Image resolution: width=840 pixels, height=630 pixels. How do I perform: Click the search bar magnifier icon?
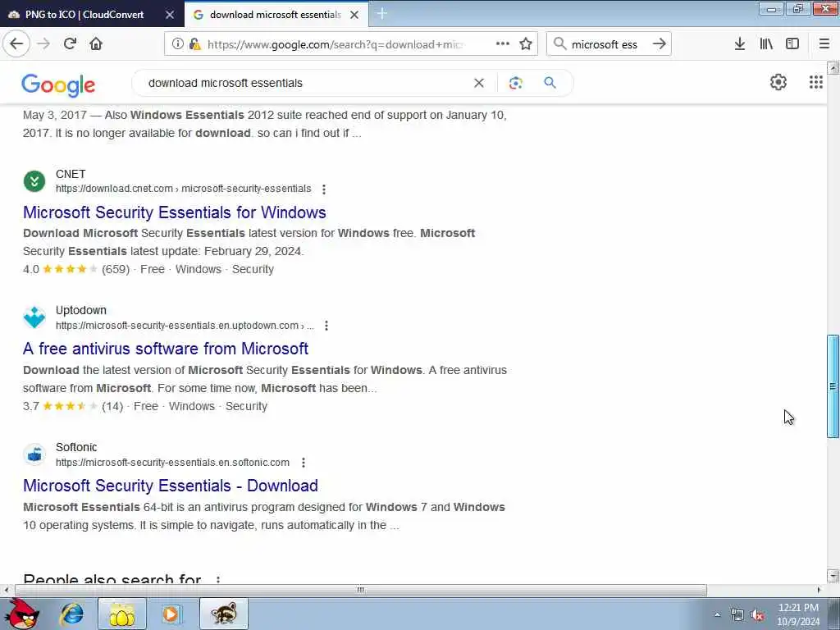pos(559,44)
